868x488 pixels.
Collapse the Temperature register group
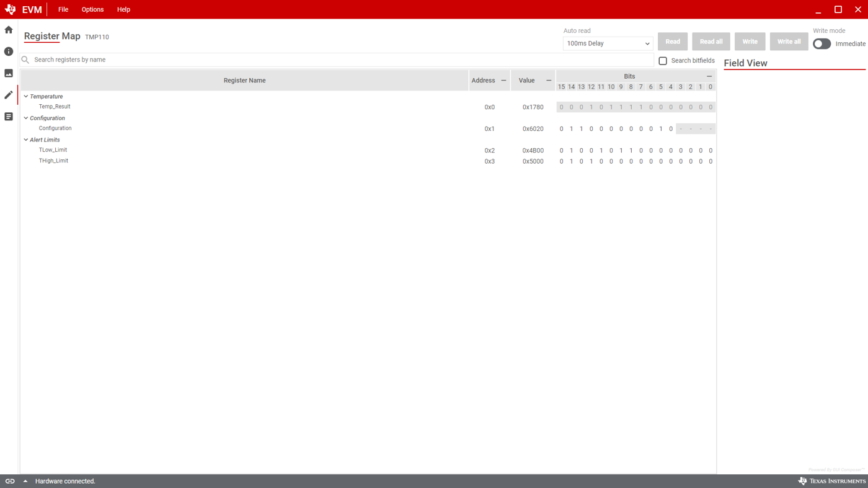25,96
